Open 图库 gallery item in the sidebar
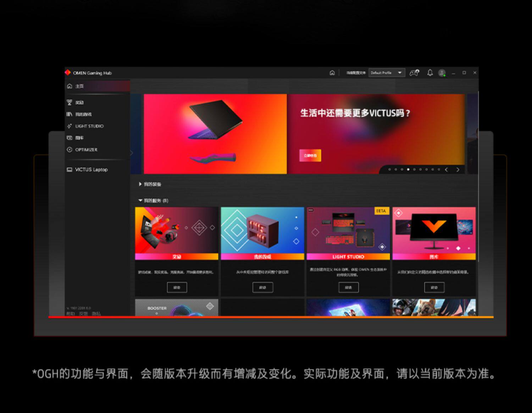 97,138
